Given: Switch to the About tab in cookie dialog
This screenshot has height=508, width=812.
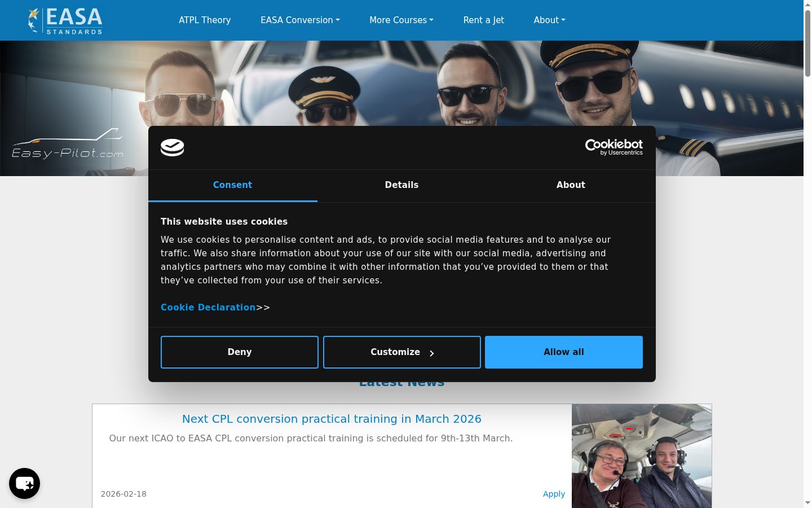Looking at the screenshot, I should [571, 185].
